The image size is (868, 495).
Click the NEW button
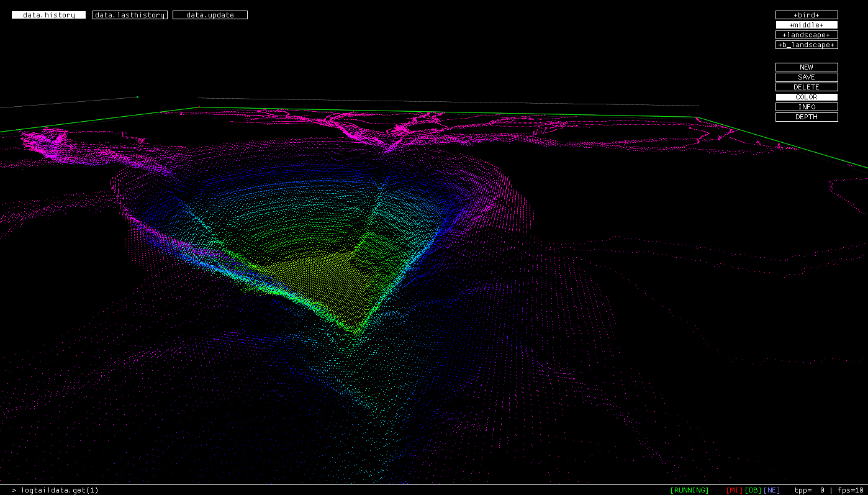pos(806,67)
